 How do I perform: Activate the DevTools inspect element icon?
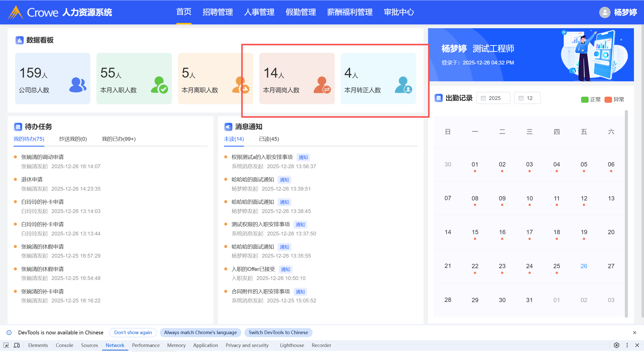click(x=6, y=345)
